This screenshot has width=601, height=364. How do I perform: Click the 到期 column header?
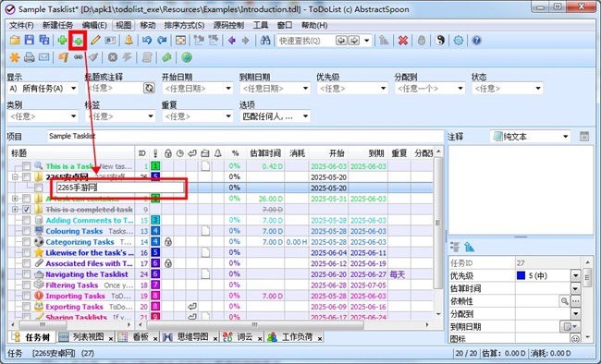(376, 153)
